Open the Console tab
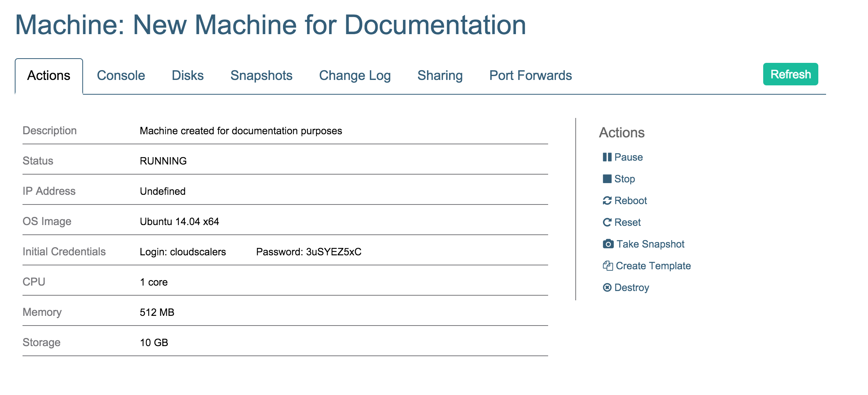The image size is (868, 395). (x=121, y=76)
